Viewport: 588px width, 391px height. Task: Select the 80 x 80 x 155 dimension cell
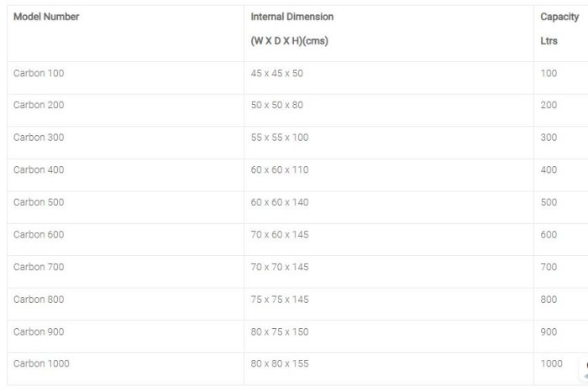coord(280,364)
